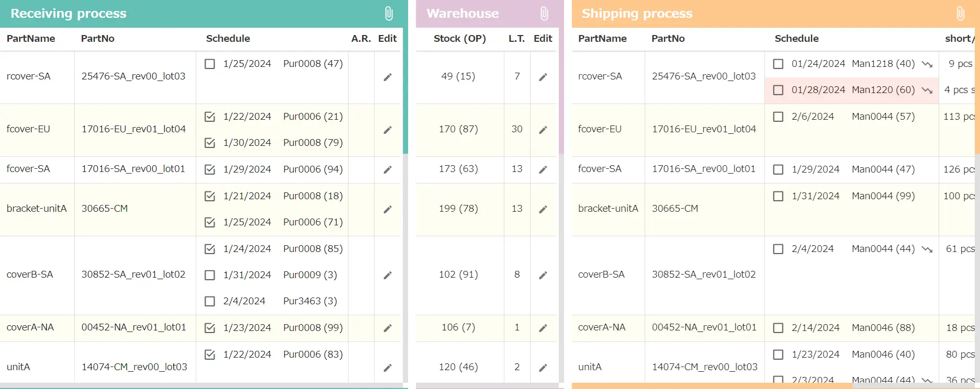Click edit pencil for coverB-SA receiving row
Viewport: 980px width, 389px height.
click(x=388, y=276)
